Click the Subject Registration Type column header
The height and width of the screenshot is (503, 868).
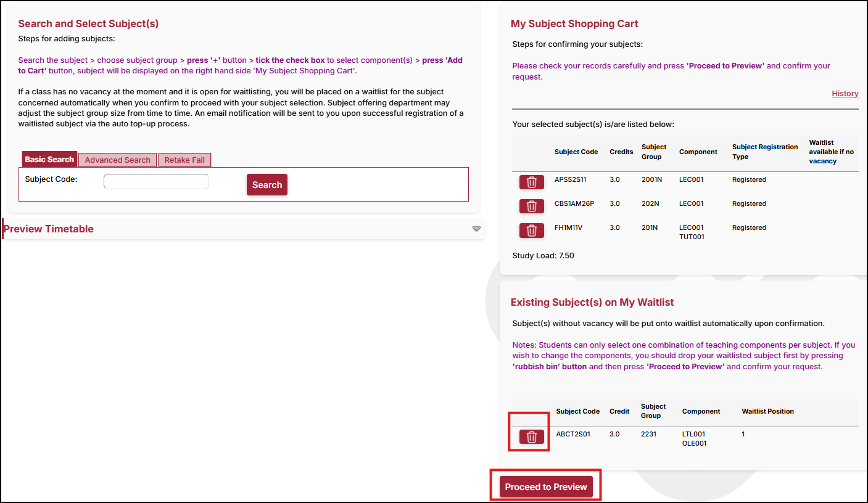765,152
